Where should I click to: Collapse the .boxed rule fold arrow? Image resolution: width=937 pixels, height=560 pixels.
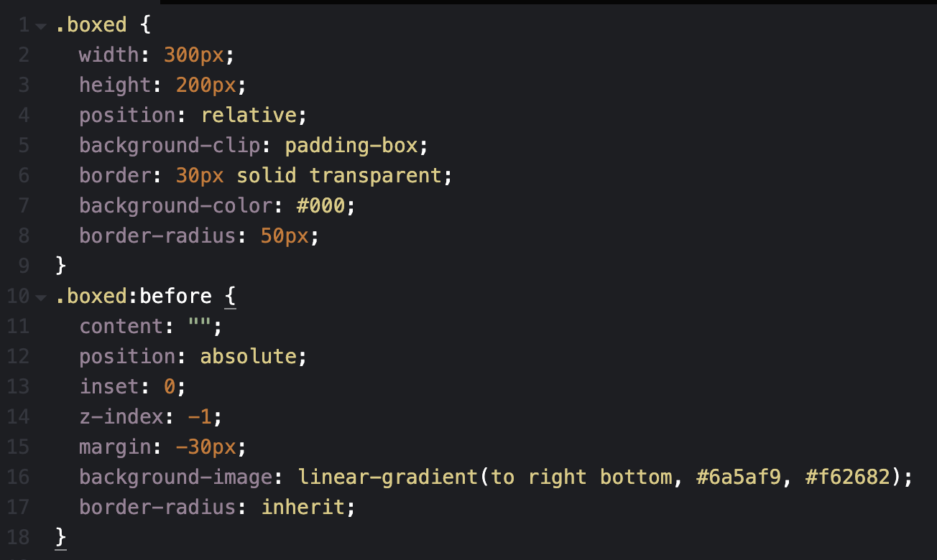pyautogui.click(x=41, y=26)
